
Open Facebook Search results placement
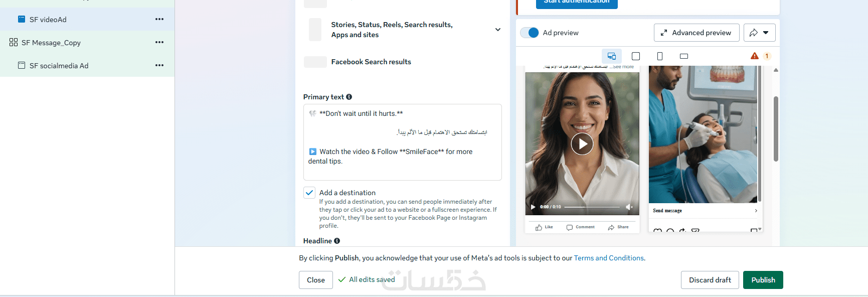click(x=371, y=62)
